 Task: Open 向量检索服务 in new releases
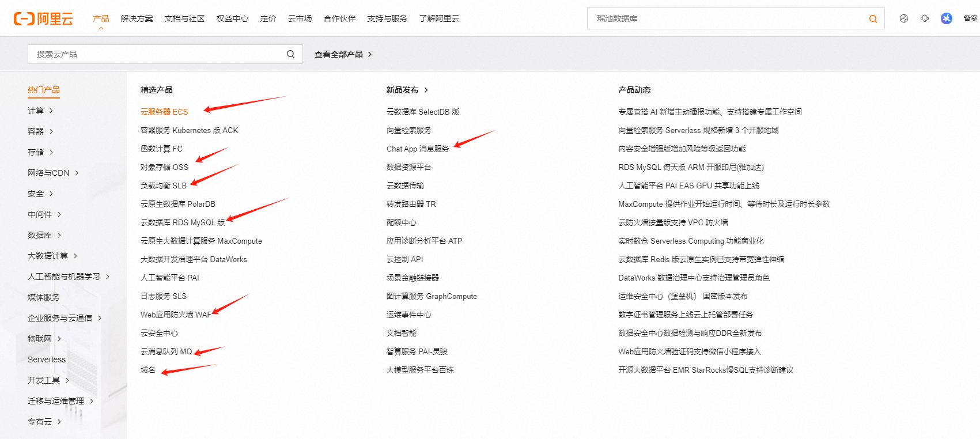tap(409, 130)
